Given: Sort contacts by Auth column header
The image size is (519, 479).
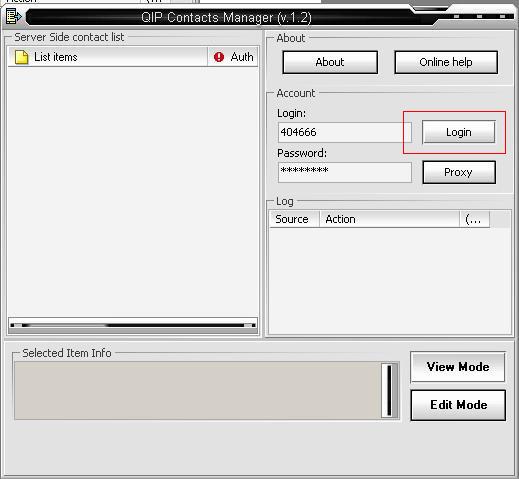Looking at the screenshot, I should pyautogui.click(x=233, y=57).
